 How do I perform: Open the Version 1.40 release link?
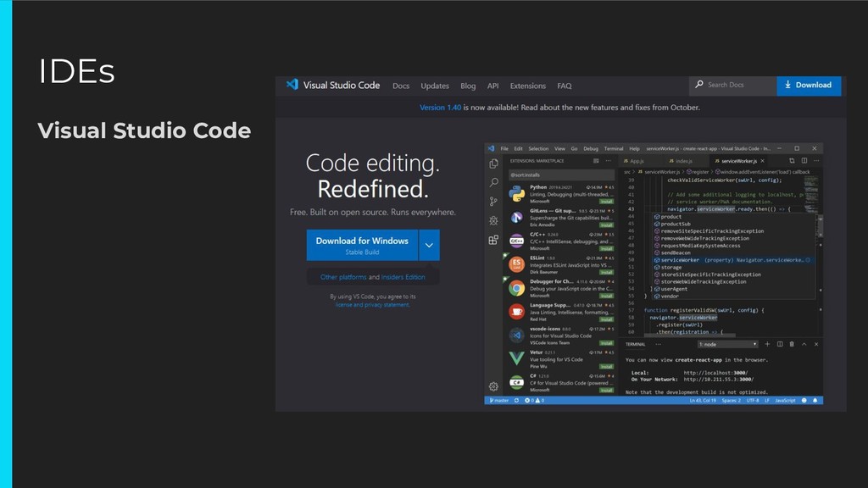pyautogui.click(x=440, y=108)
